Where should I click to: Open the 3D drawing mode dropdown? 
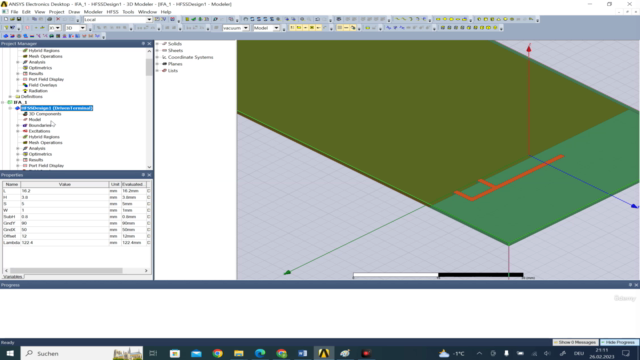point(82,28)
